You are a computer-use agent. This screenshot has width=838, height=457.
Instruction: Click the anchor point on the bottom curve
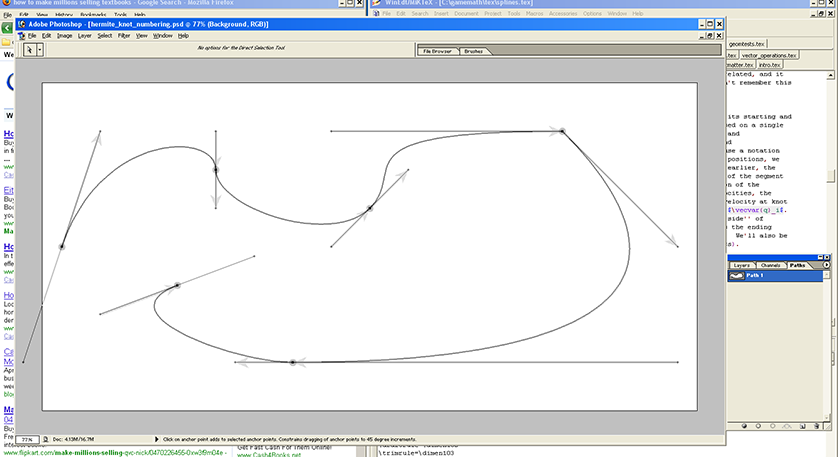tap(293, 362)
